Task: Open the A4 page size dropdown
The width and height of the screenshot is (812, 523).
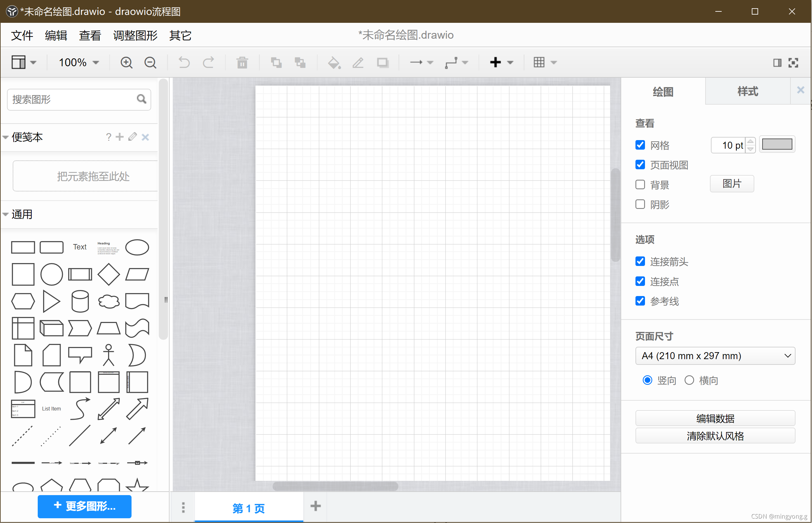Action: 714,356
